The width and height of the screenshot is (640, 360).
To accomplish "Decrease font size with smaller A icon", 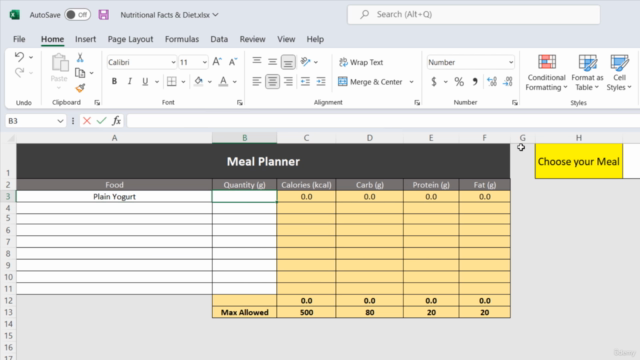I will [x=233, y=62].
